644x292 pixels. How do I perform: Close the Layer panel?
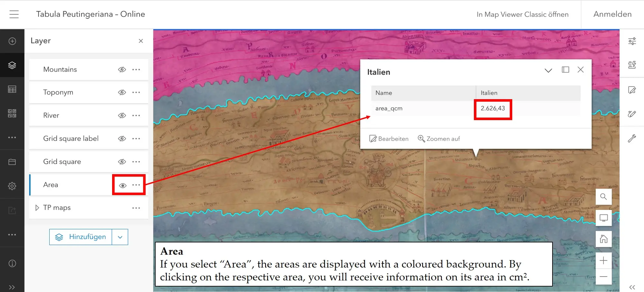point(141,41)
